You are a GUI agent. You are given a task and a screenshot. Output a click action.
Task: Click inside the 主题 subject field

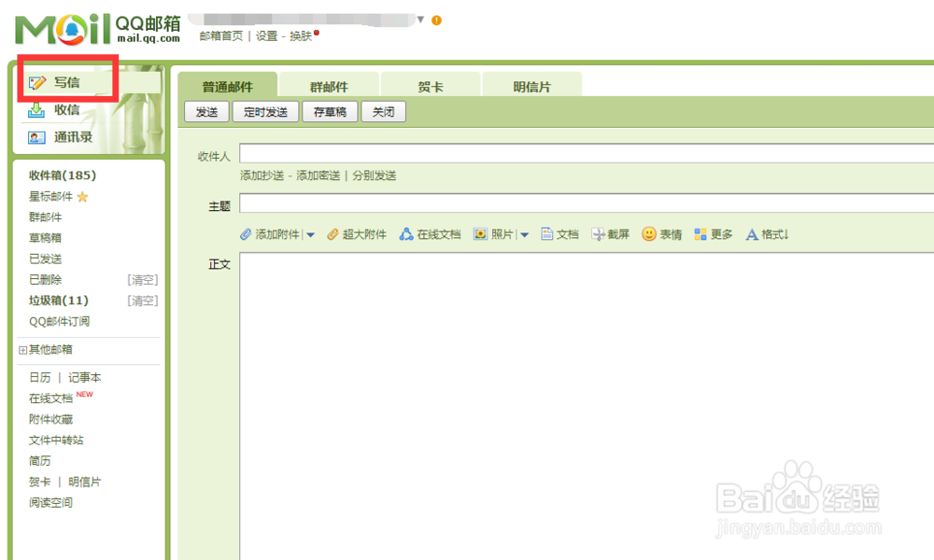point(467,203)
